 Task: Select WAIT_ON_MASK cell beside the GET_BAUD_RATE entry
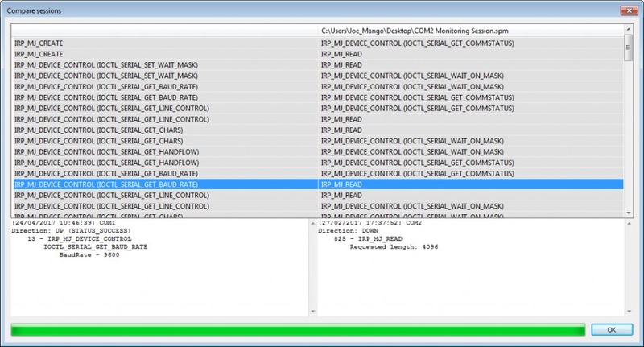tap(471, 87)
